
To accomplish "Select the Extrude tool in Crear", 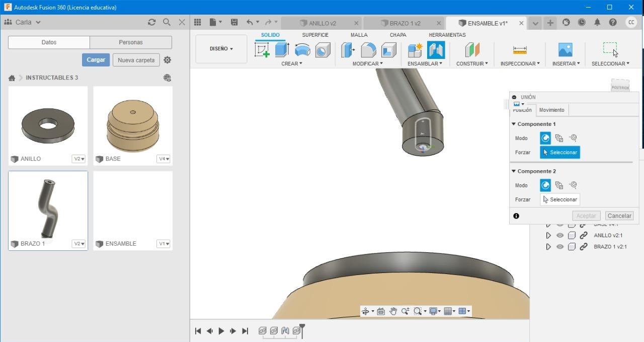I will tap(282, 50).
